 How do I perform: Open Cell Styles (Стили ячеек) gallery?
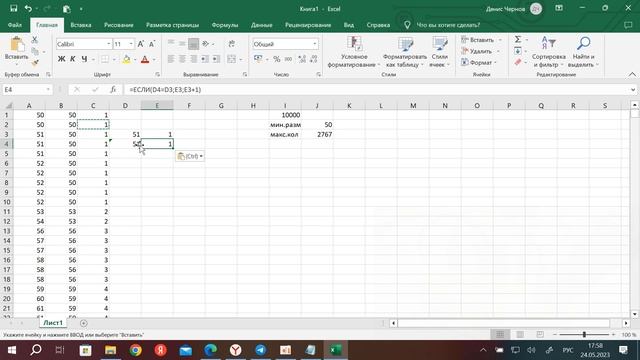coord(440,52)
